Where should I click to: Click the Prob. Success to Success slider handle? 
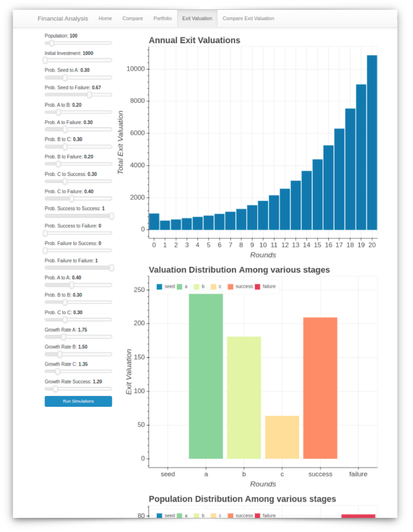tap(111, 216)
